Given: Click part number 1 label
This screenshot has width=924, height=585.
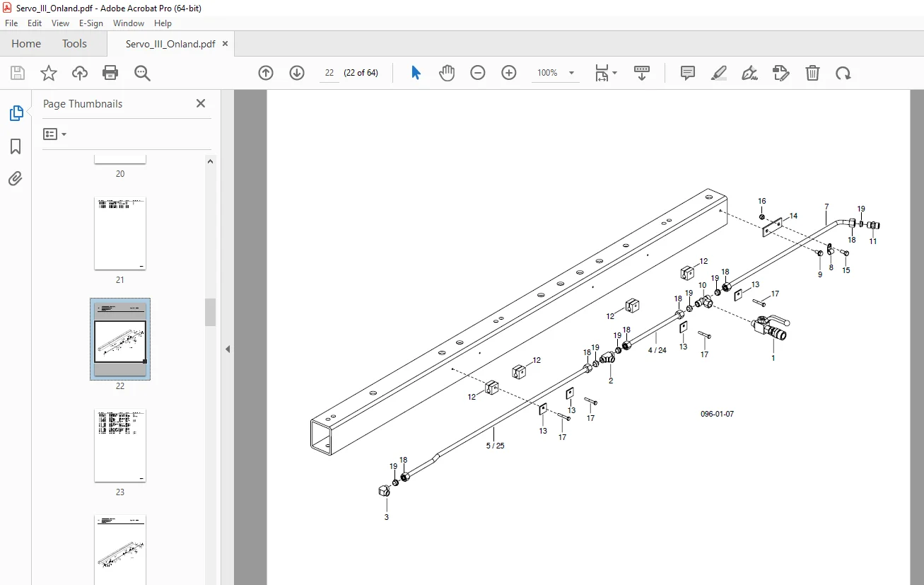Looking at the screenshot, I should 773,358.
